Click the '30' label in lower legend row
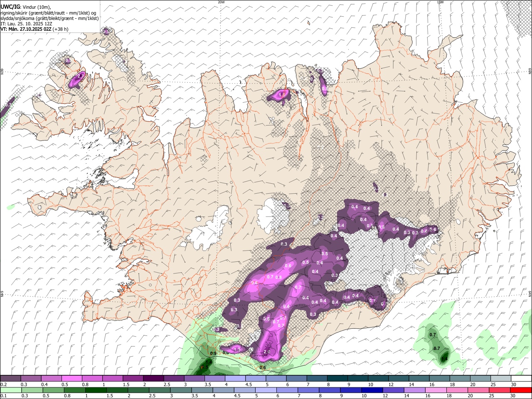 click(x=513, y=396)
